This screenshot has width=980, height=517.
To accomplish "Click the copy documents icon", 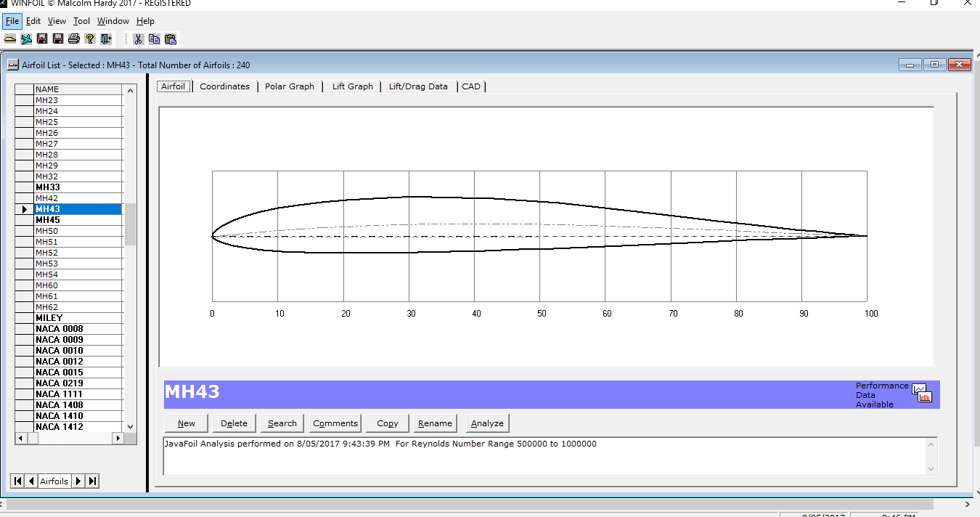I will pyautogui.click(x=154, y=38).
